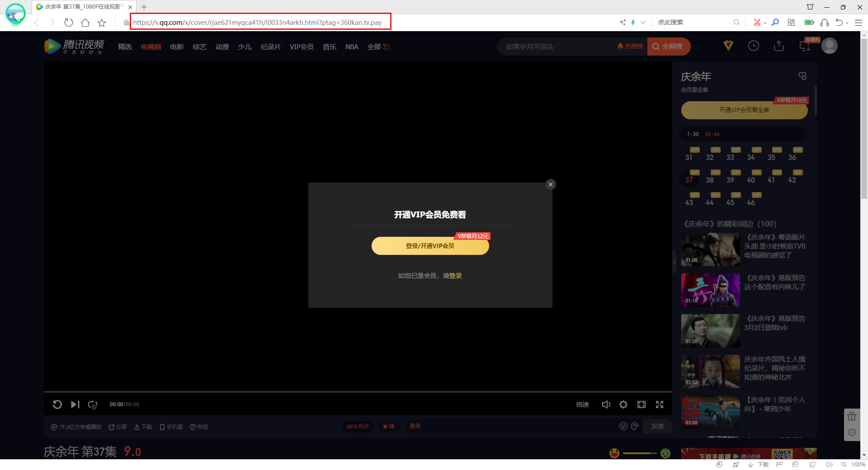Screen dimensions: 868x470
Task: Click the upload icon in site header
Action: 779,46
